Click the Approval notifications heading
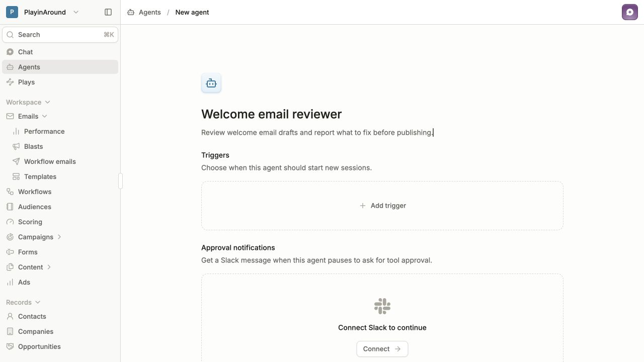 238,247
